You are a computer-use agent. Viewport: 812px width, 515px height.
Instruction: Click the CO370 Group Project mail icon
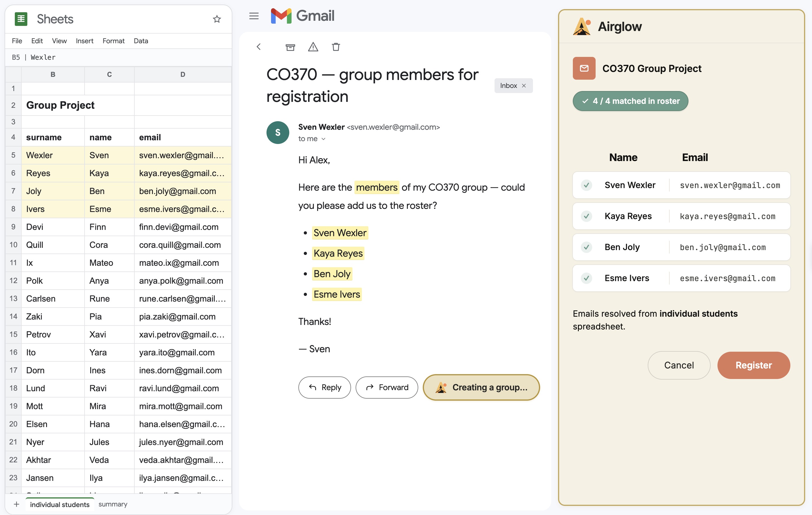pos(584,68)
